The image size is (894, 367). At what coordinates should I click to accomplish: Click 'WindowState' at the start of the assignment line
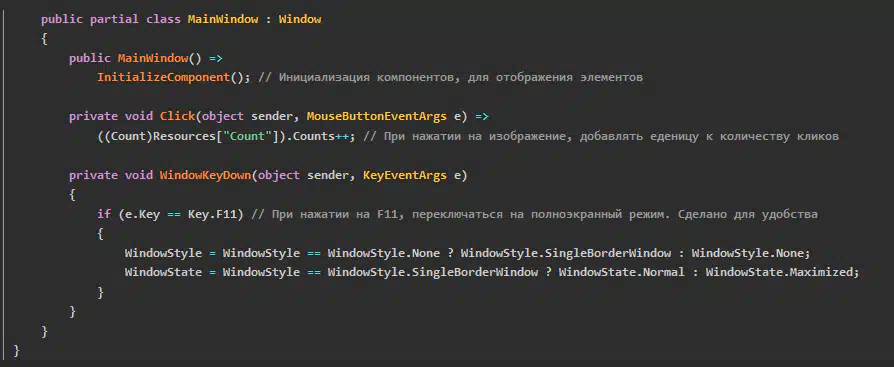click(x=163, y=272)
